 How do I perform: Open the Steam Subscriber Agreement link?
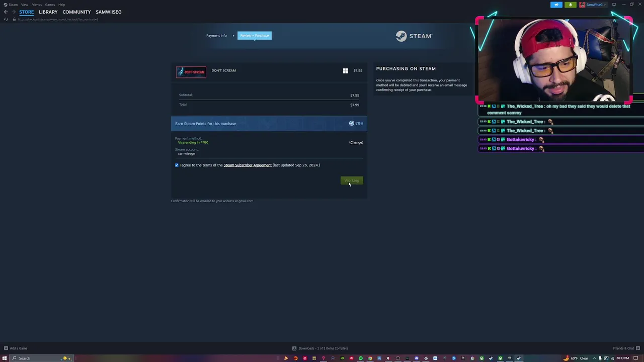(248, 165)
